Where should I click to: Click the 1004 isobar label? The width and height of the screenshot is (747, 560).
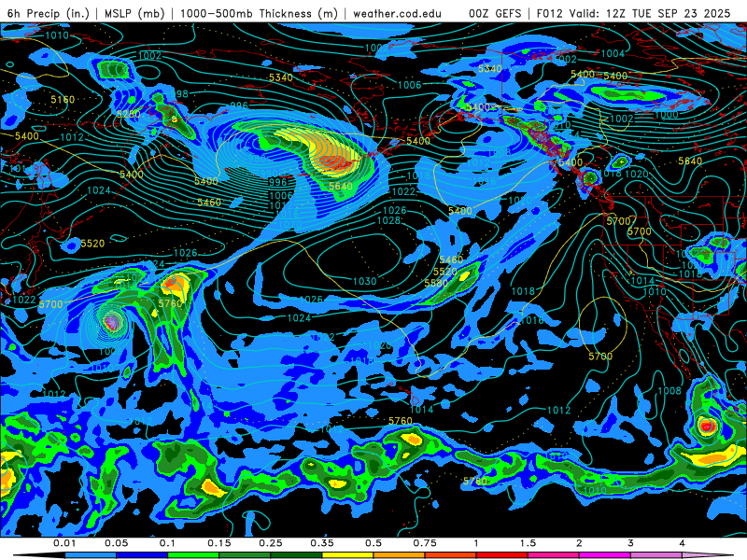pos(613,53)
